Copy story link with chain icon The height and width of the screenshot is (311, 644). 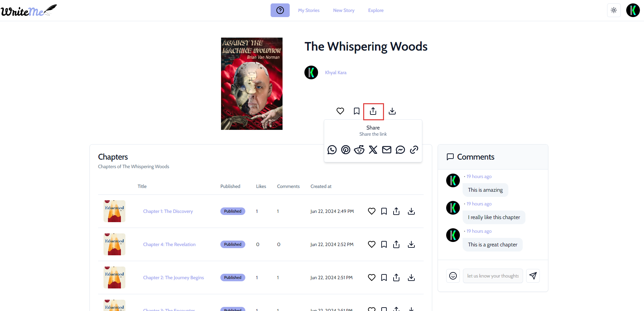coord(414,150)
